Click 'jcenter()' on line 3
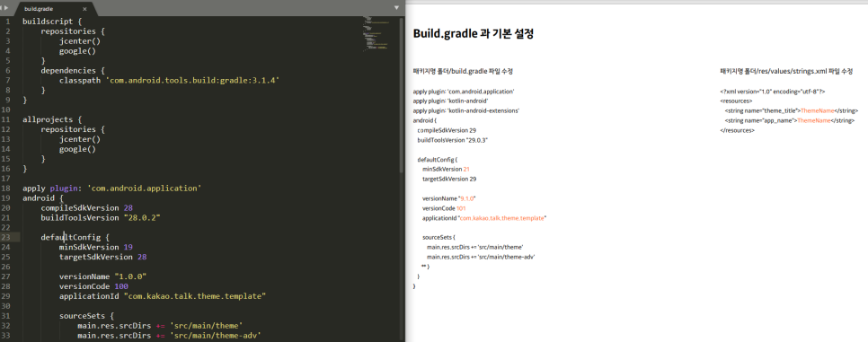The height and width of the screenshot is (342, 868). [x=80, y=41]
